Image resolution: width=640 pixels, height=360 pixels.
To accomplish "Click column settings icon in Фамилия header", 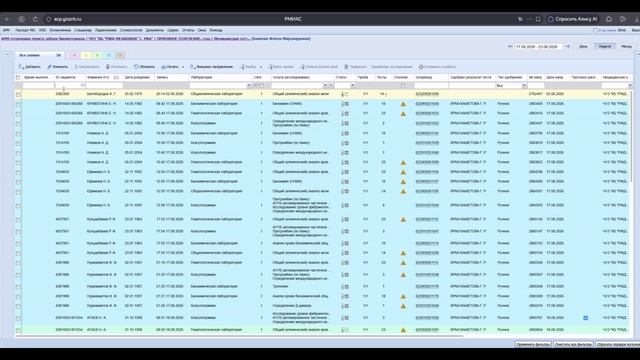I will (x=116, y=77).
